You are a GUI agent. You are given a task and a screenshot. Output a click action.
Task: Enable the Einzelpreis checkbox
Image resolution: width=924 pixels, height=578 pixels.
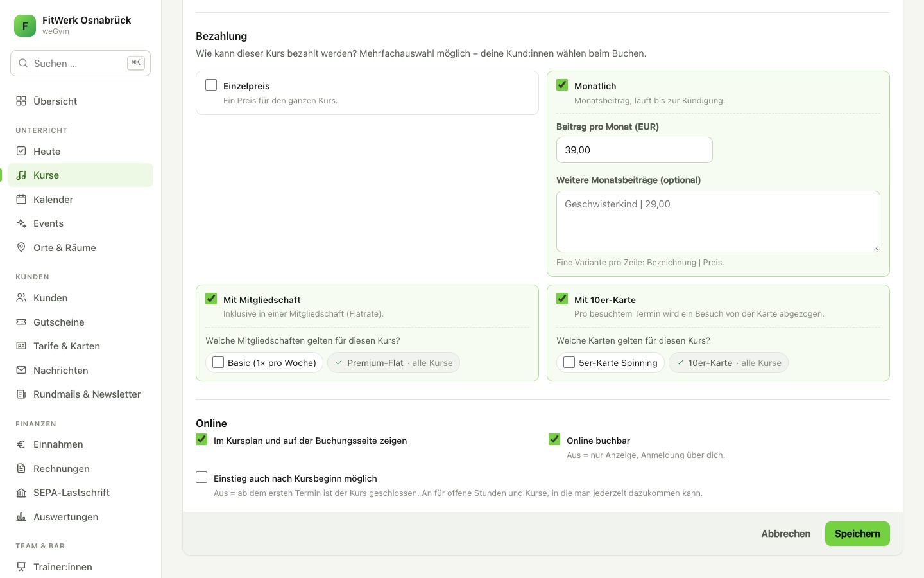click(211, 85)
